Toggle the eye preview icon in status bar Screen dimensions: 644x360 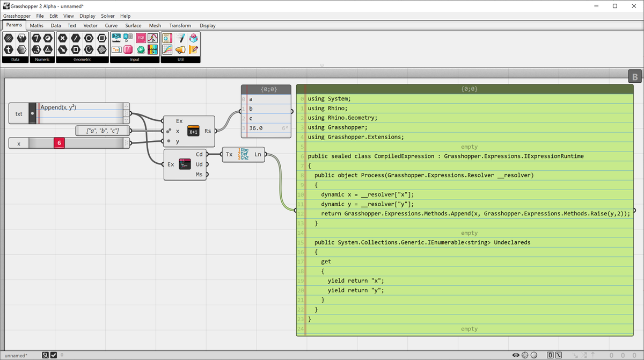coord(516,355)
